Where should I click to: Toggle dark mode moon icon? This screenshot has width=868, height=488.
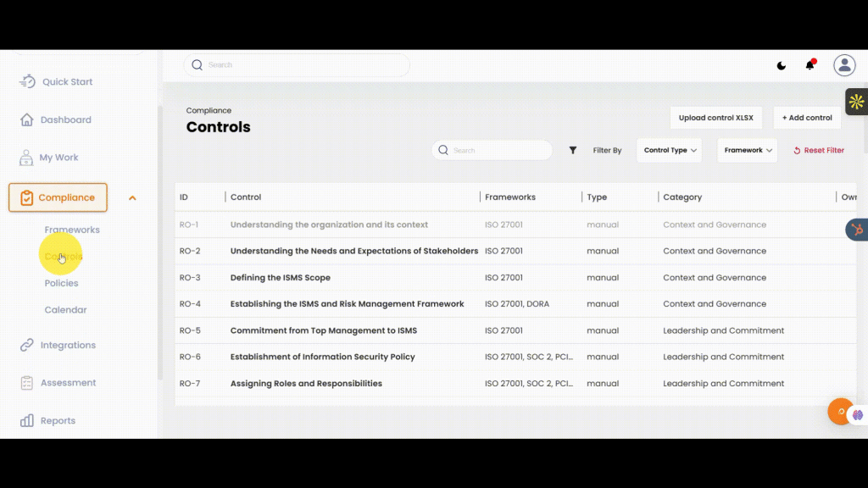click(782, 66)
